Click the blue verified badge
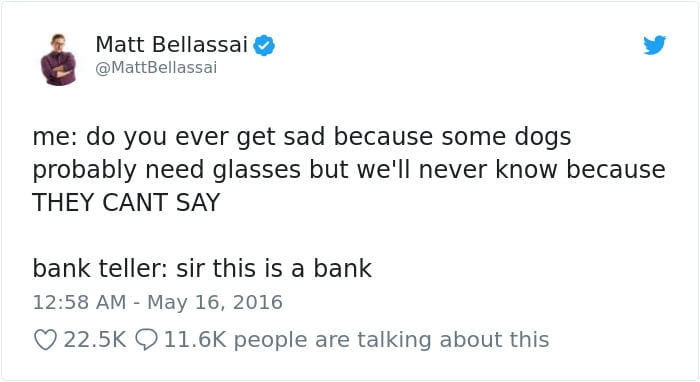Viewport: 700px width, 382px height. pos(264,45)
